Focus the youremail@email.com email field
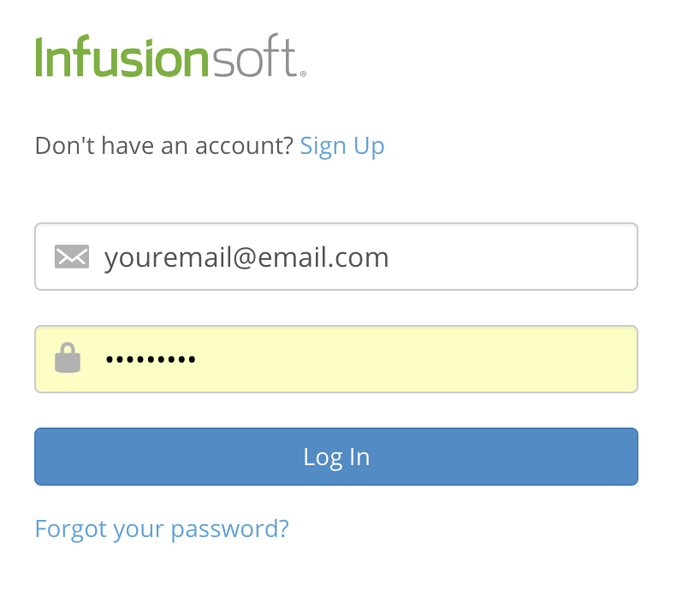 pyautogui.click(x=336, y=257)
